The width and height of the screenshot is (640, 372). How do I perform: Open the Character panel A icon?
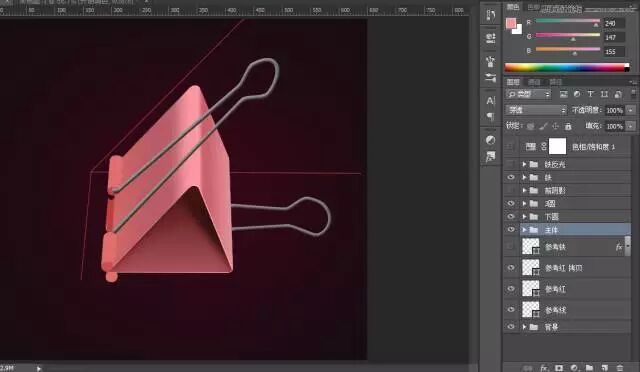491,100
